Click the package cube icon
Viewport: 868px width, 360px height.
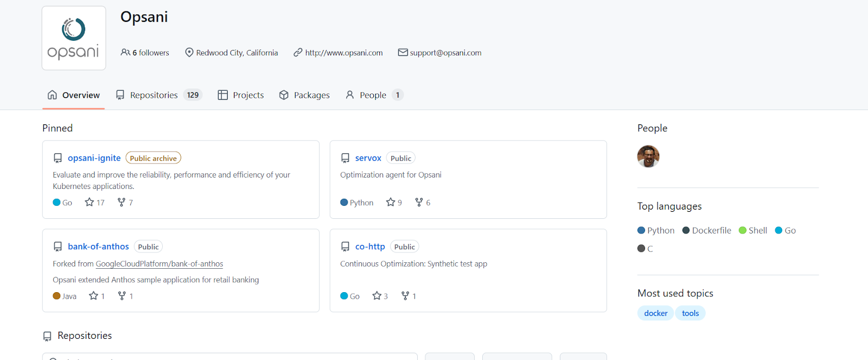284,95
